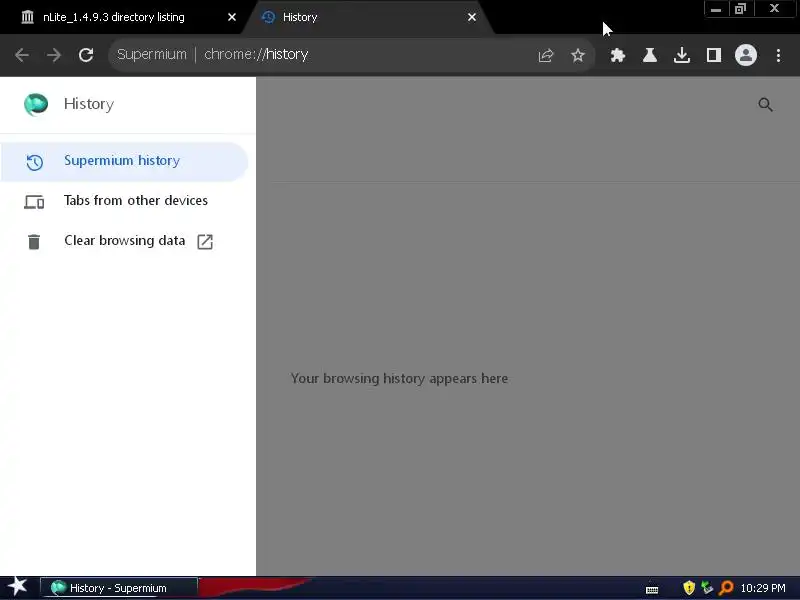The image size is (800, 600).
Task: Click the Supermium site label in address bar
Action: [152, 55]
